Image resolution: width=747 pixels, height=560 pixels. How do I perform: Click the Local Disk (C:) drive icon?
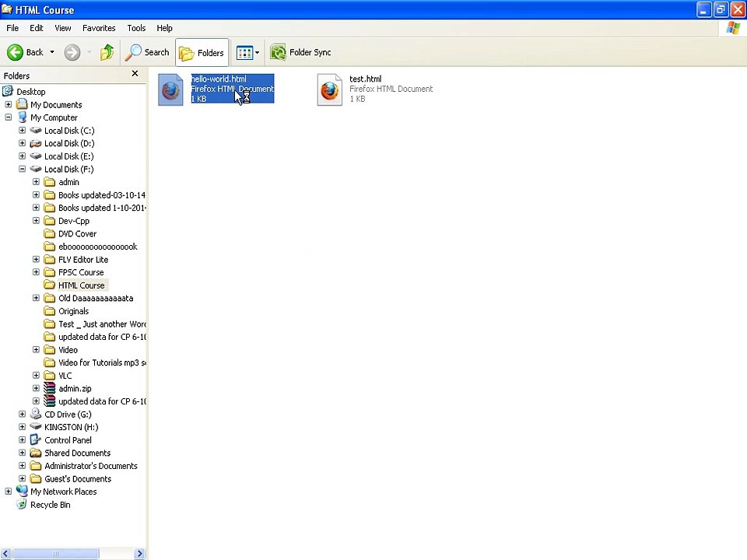(x=36, y=130)
